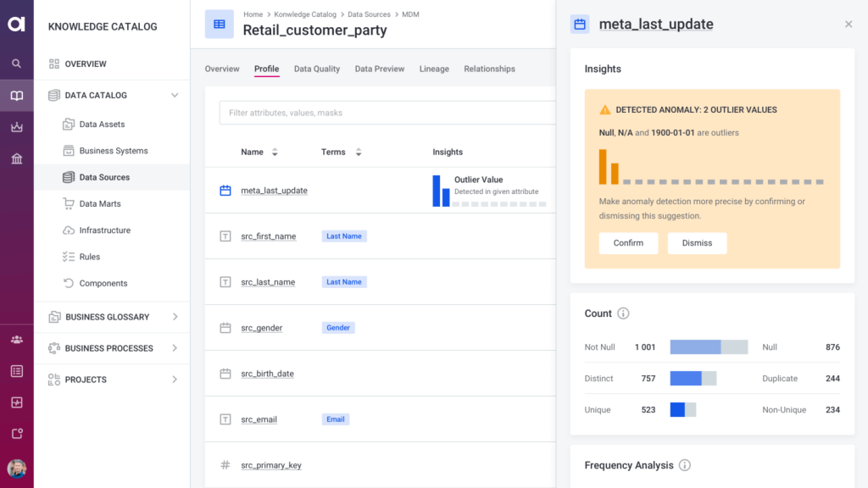Image resolution: width=868 pixels, height=488 pixels.
Task: Switch to the Data Quality tab
Action: (316, 69)
